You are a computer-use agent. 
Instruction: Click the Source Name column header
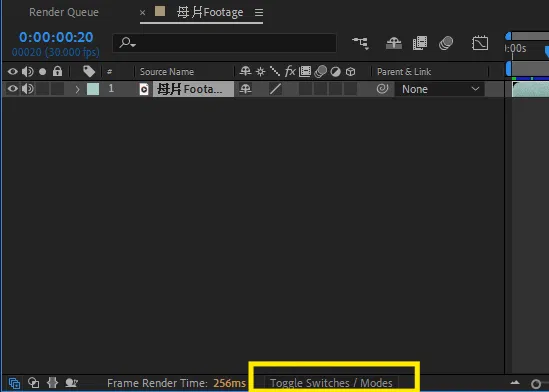coord(167,72)
